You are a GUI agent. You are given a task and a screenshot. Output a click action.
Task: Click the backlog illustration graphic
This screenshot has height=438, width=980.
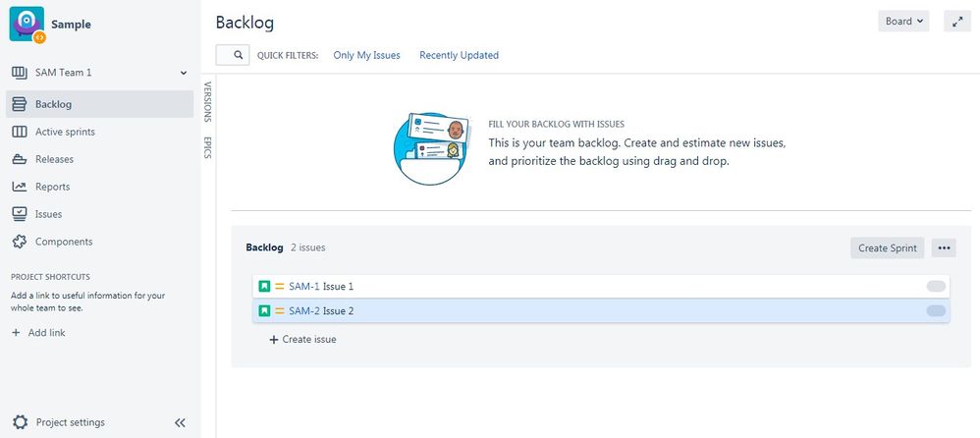point(431,148)
